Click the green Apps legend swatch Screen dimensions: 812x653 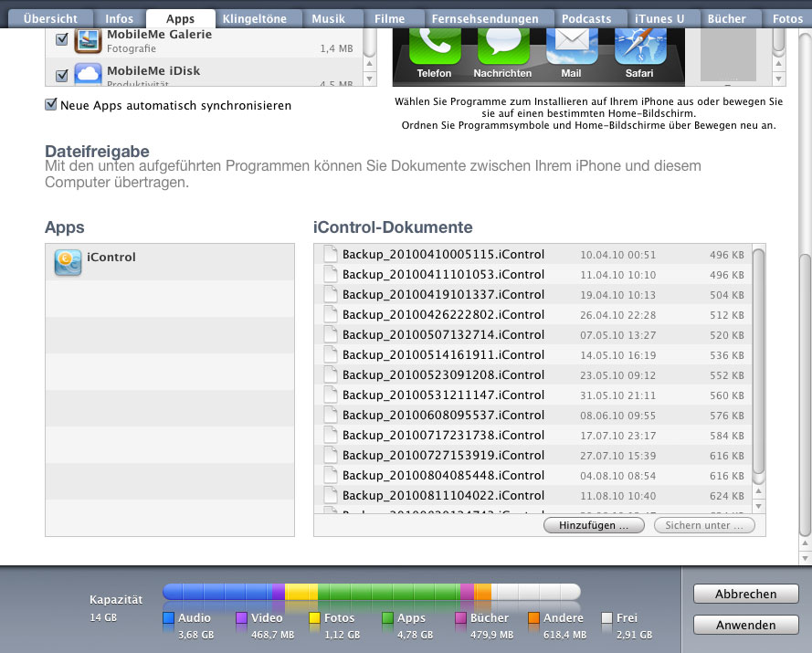pos(387,617)
